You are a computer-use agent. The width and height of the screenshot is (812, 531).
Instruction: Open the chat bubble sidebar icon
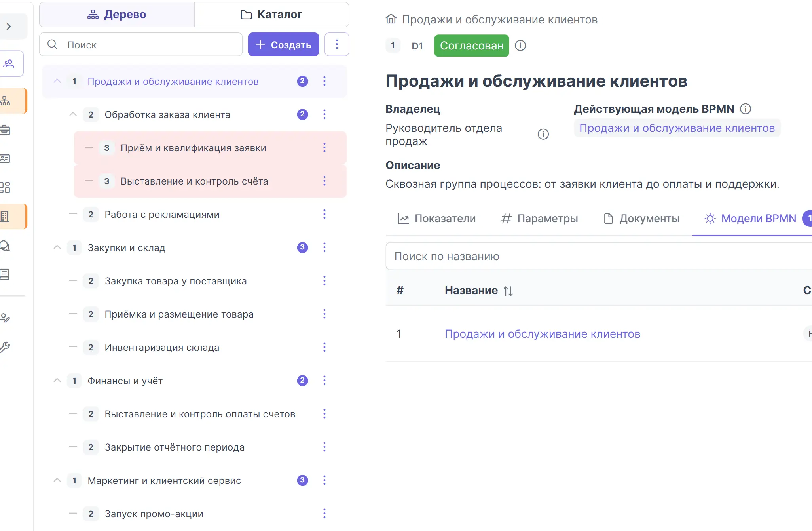(x=5, y=246)
